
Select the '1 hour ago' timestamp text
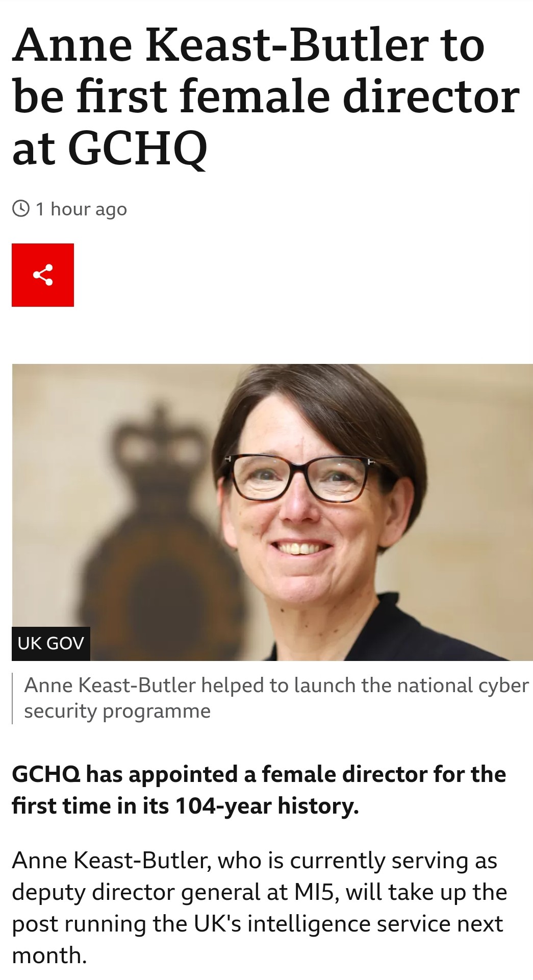pos(81,209)
